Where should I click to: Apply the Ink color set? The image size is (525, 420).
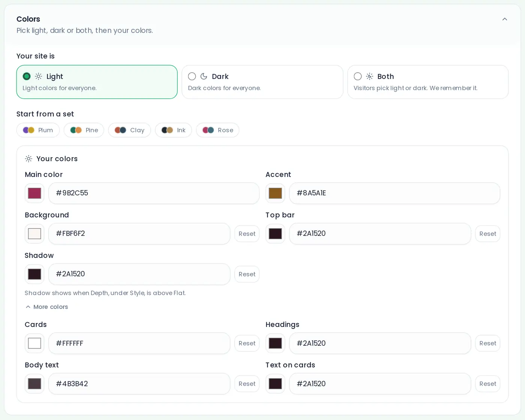(173, 130)
